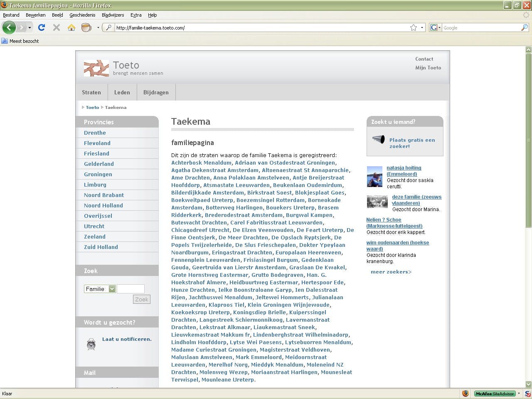Open Chicagodreef Utrecht street link
Viewport: 532px width, 399px height.
click(x=200, y=230)
